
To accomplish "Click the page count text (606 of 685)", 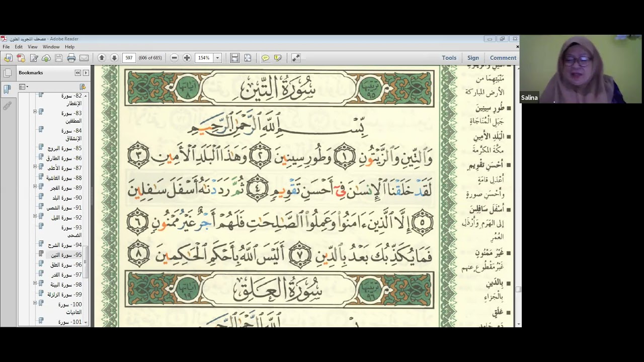I will click(150, 58).
